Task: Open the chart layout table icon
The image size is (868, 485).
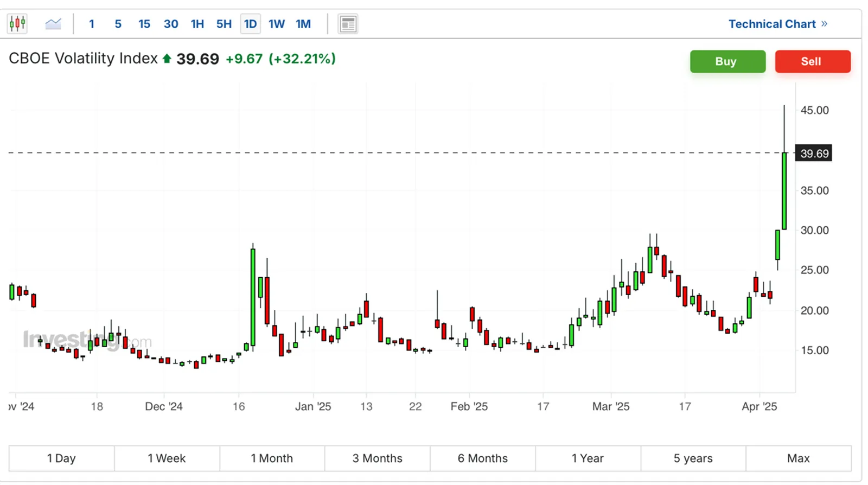Action: tap(348, 24)
